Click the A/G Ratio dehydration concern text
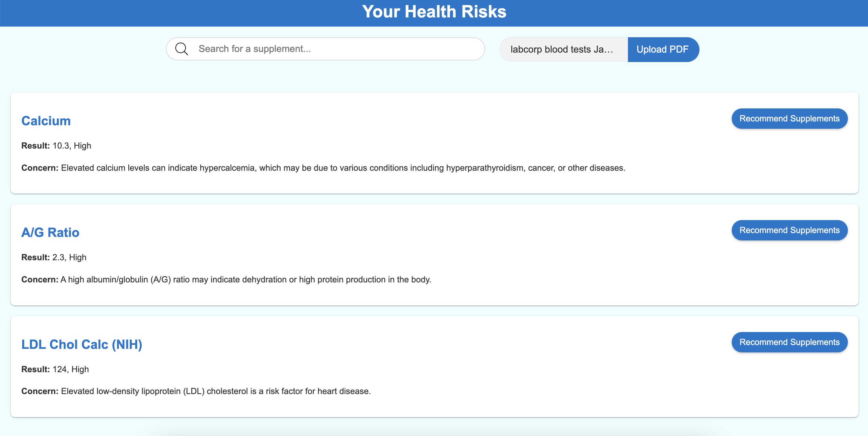Screen dimensions: 868x436 [x=246, y=280]
